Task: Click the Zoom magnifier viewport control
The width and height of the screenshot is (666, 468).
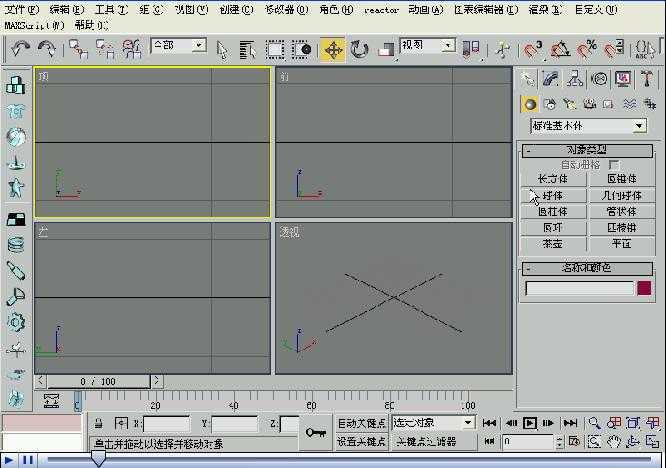Action: pyautogui.click(x=594, y=423)
